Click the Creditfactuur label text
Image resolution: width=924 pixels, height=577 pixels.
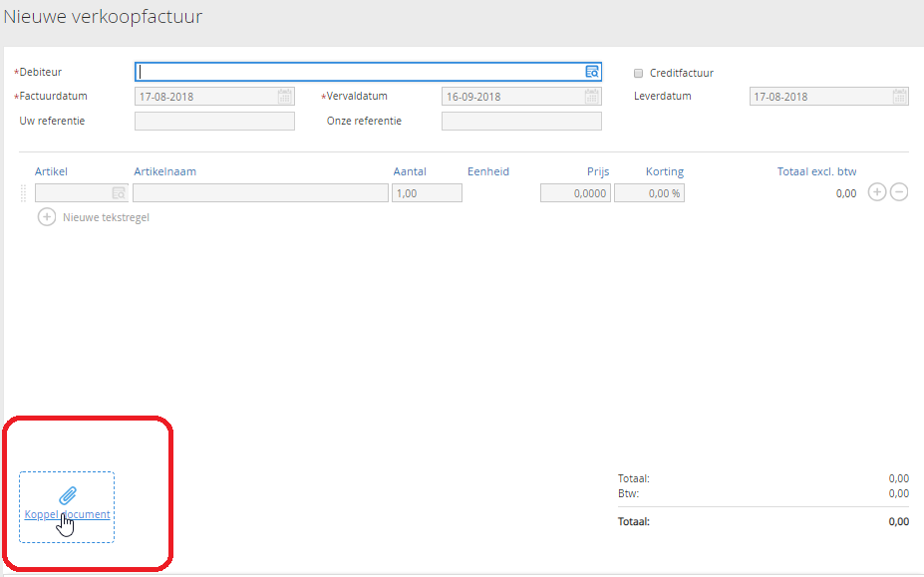pos(682,73)
